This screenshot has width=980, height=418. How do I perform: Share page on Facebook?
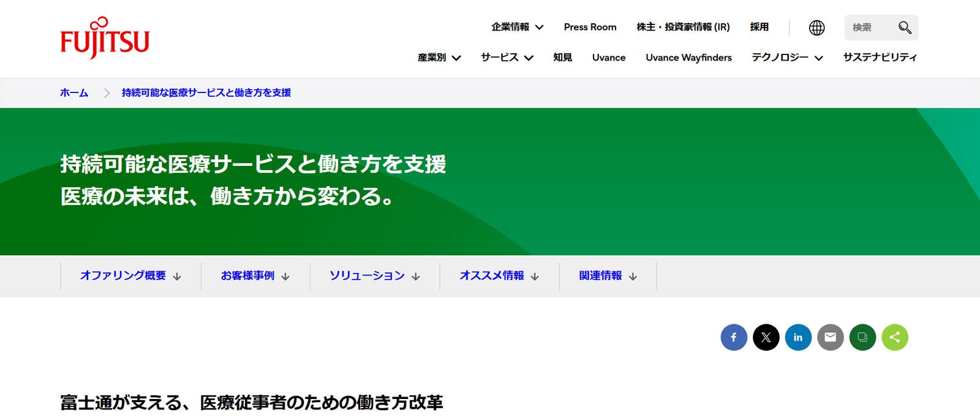point(734,337)
